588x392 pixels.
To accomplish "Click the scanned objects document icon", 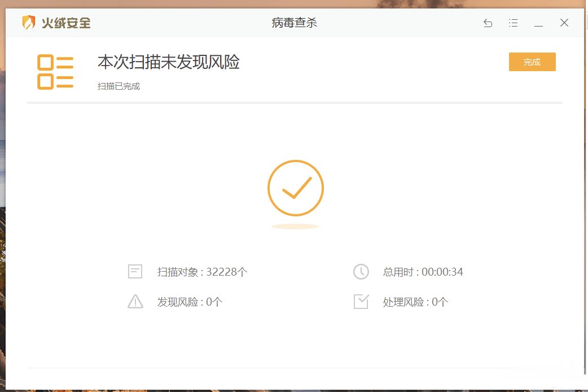I will [x=135, y=272].
